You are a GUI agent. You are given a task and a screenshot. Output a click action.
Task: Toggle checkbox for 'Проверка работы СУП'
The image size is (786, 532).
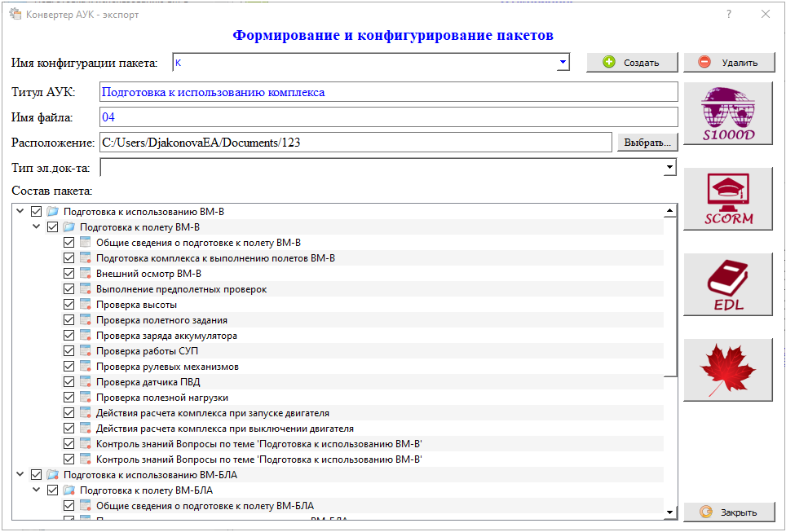click(69, 351)
